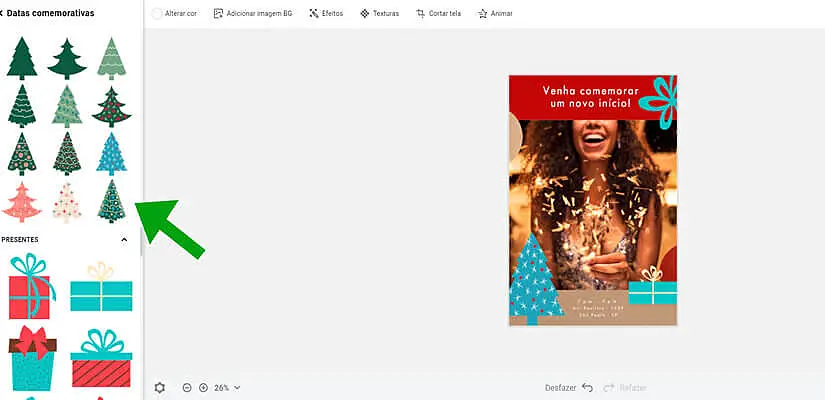This screenshot has width=825, height=400.
Task: Select the Cortar tela tool
Action: (438, 14)
